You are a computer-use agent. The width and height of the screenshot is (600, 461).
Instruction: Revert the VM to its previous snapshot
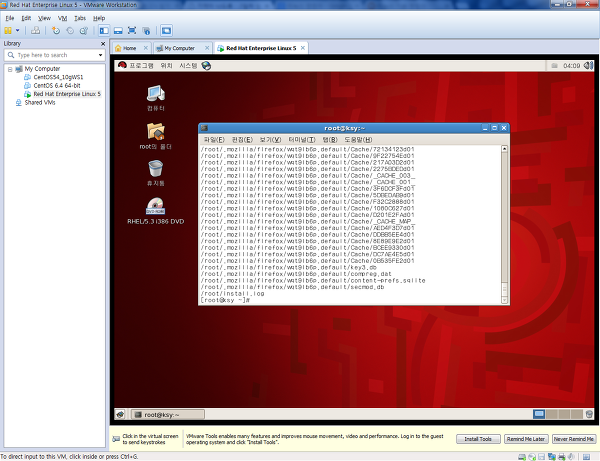(70, 31)
